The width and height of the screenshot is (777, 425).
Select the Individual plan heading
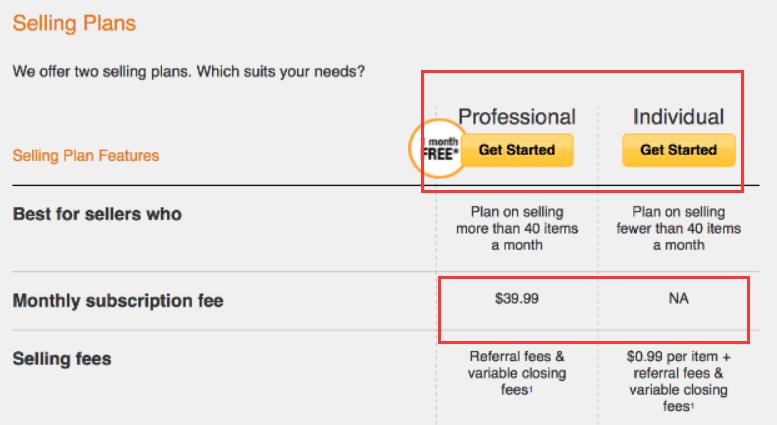point(678,117)
